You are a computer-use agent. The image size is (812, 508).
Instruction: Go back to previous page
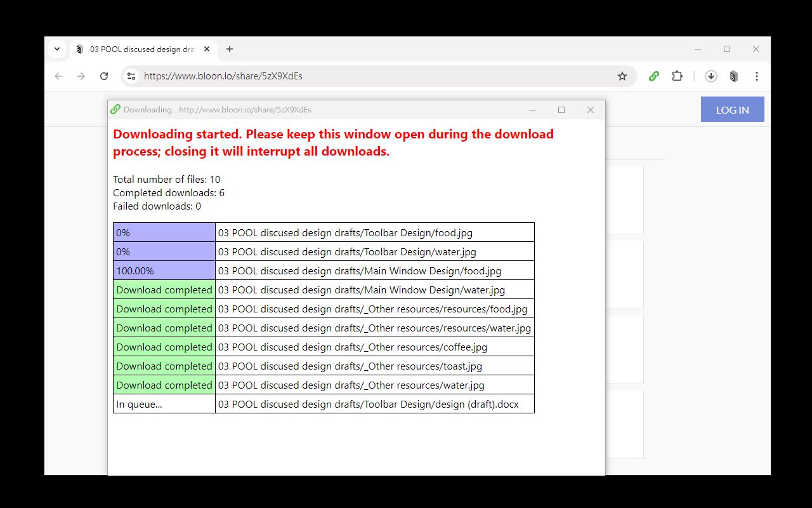58,76
